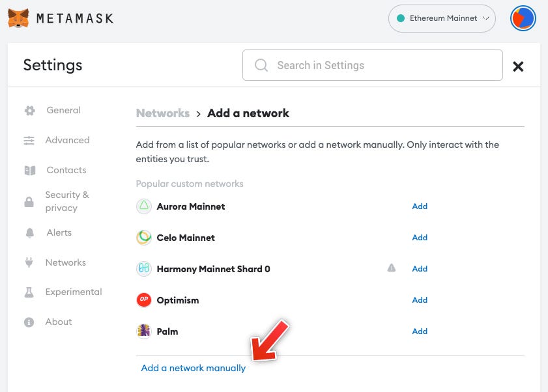Image resolution: width=548 pixels, height=392 pixels.
Task: Click the Harmony warning triangle icon
Action: tap(392, 268)
